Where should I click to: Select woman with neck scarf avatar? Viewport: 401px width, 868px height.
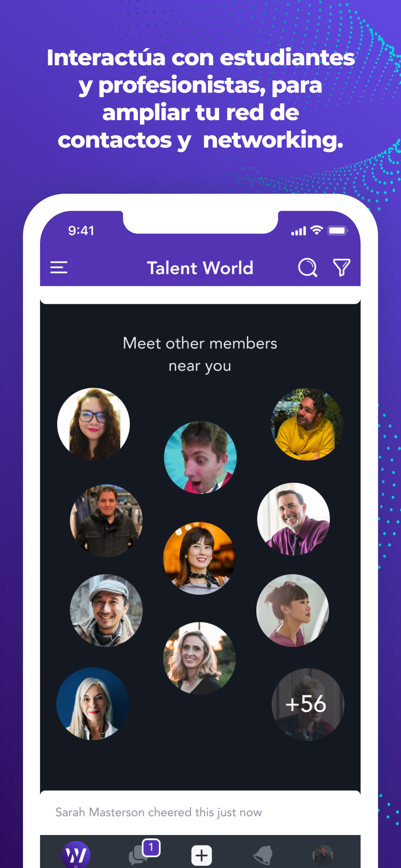coord(199,558)
